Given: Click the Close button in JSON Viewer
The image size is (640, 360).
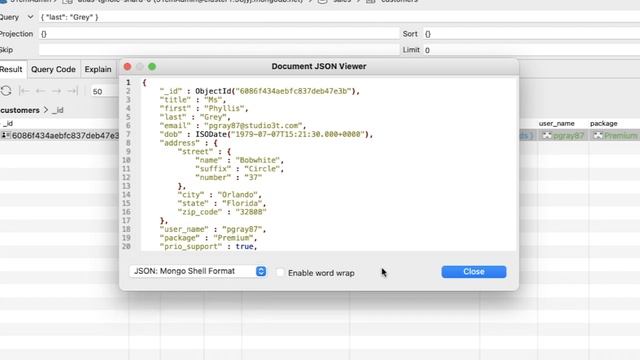Looking at the screenshot, I should tap(473, 272).
